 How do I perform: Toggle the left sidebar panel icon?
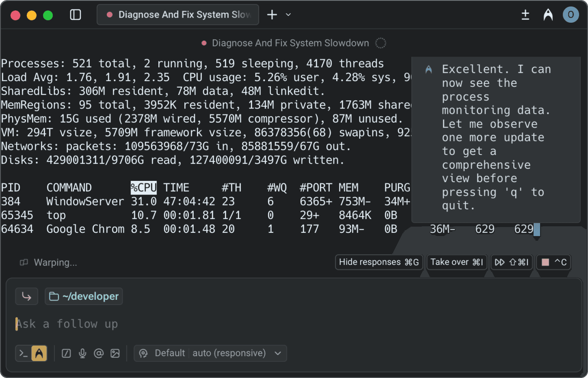click(75, 15)
